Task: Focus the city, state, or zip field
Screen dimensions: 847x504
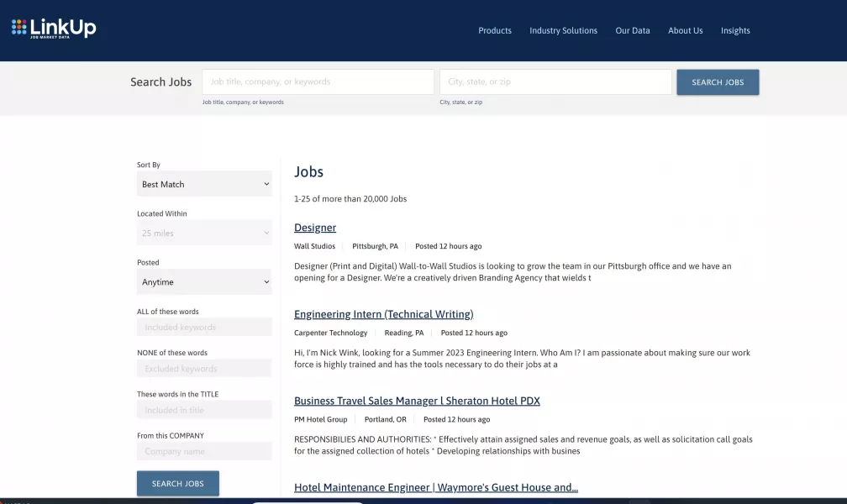Action: coord(555,82)
